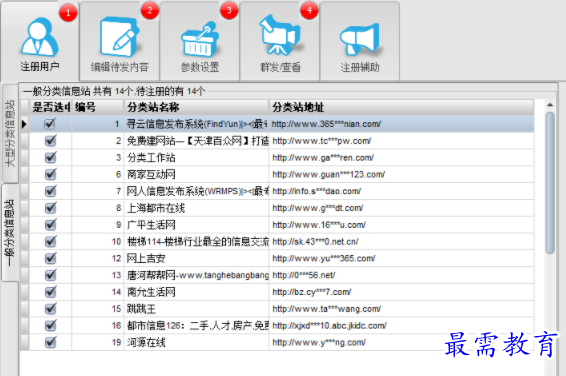This screenshot has width=566, height=376.
Task: Click address http://xjxd***10.abc.jkidc.com/
Action: coord(330,326)
